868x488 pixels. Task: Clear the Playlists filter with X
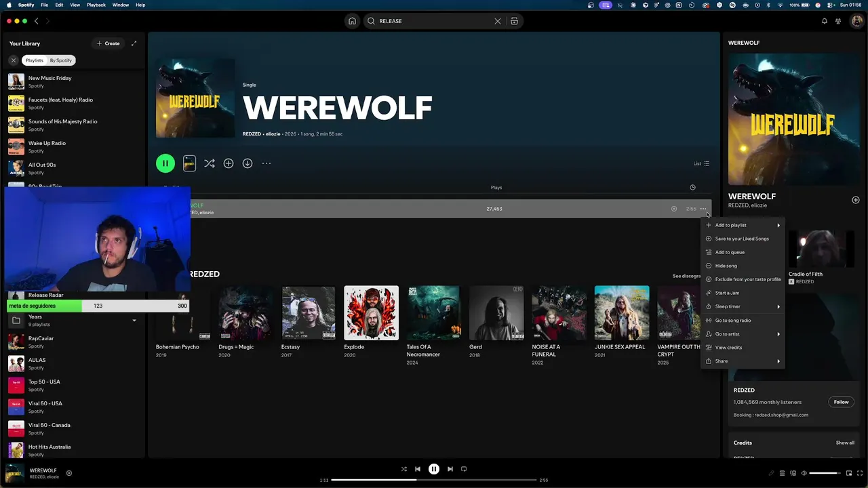pos(13,60)
